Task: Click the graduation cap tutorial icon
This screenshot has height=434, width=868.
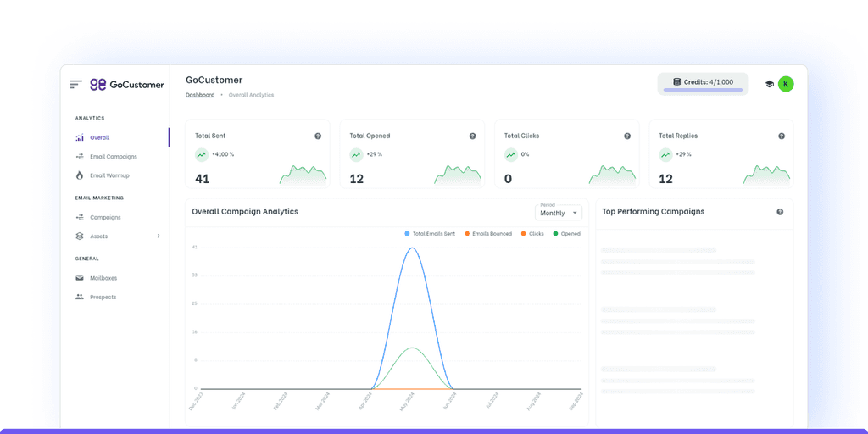Action: tap(769, 84)
